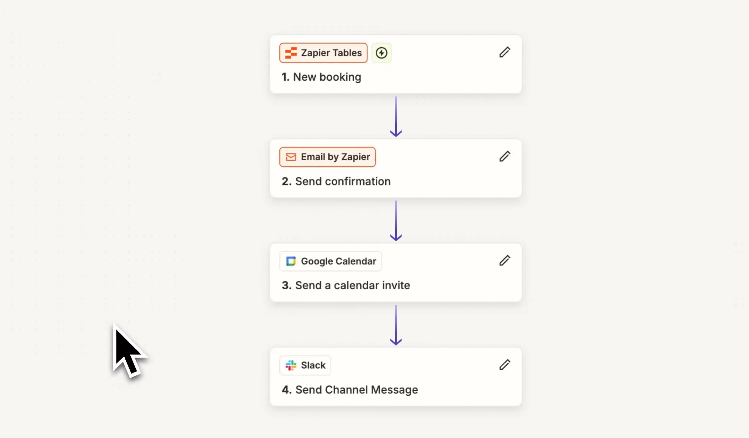Select the '3. Send a calendar invite' step text
Screen dimensions: 749x438
pos(346,285)
